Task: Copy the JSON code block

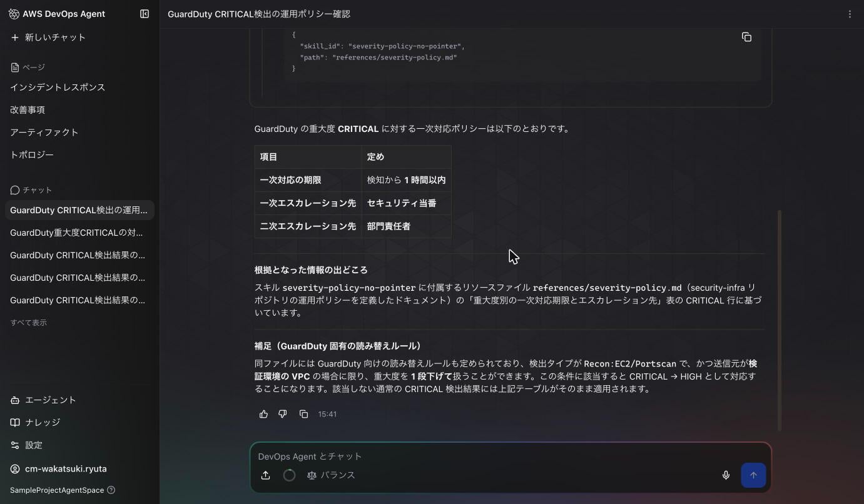Action: [746, 38]
